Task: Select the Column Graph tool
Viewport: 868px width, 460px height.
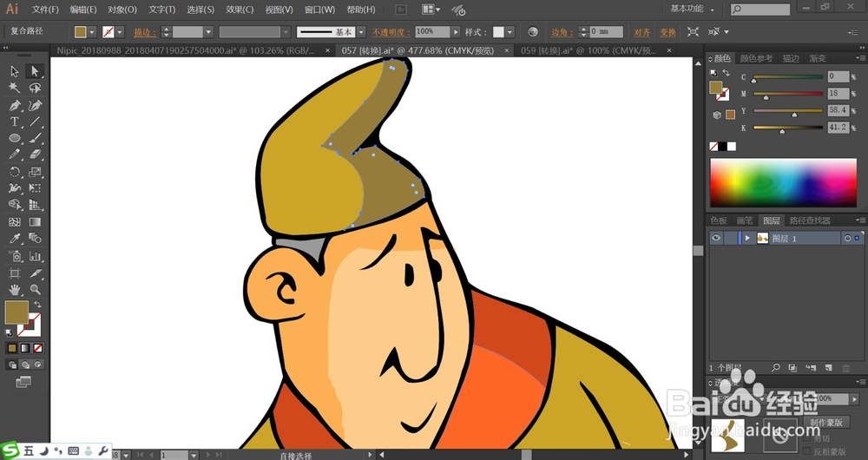Action: click(x=35, y=256)
